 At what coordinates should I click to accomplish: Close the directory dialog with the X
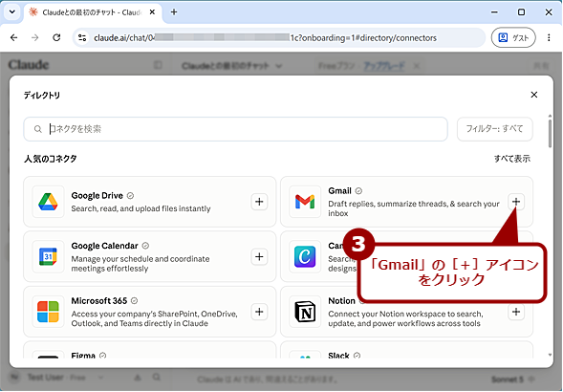[x=534, y=95]
